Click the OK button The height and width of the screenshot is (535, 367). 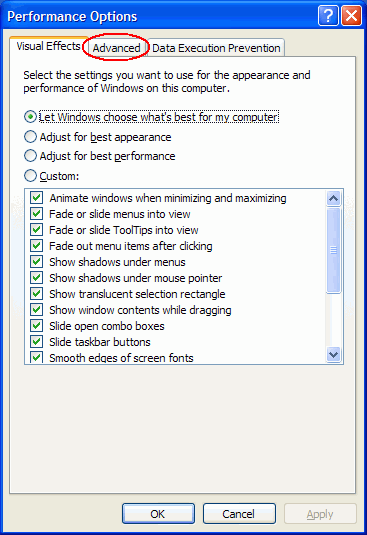[158, 514]
